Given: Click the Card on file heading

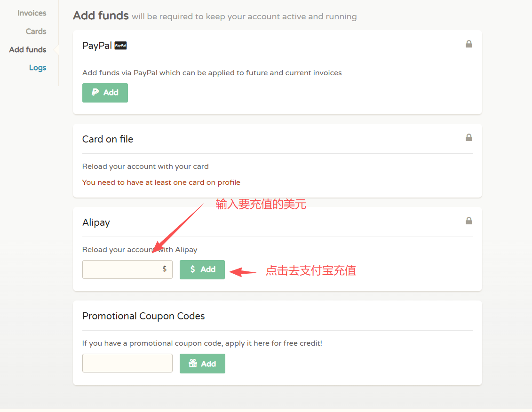Looking at the screenshot, I should click(x=108, y=139).
